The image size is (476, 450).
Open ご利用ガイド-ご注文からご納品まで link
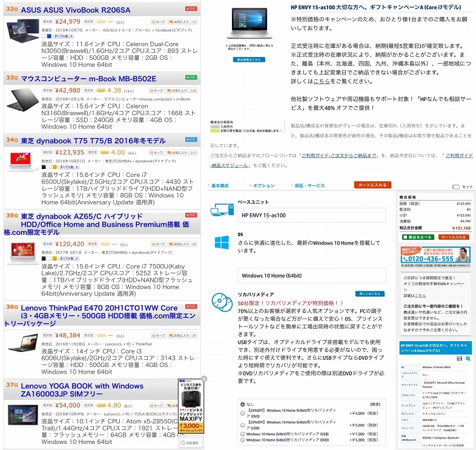tap(339, 156)
